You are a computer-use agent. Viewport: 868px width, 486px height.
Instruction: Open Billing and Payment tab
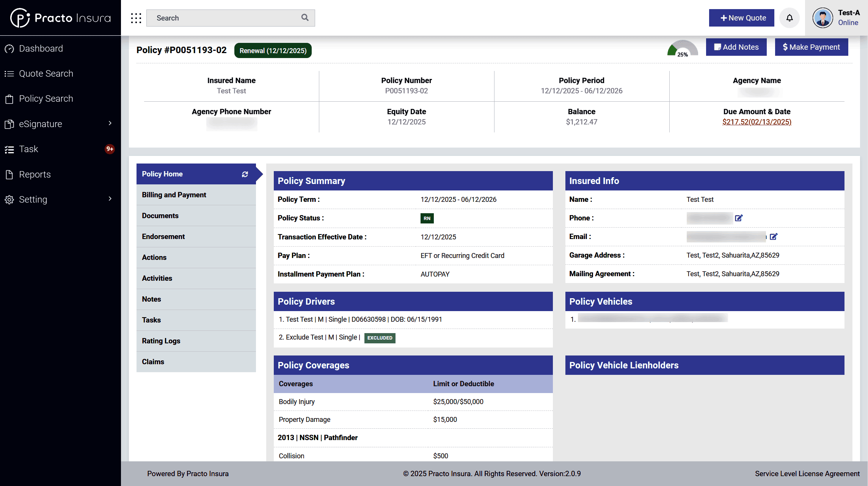[174, 195]
